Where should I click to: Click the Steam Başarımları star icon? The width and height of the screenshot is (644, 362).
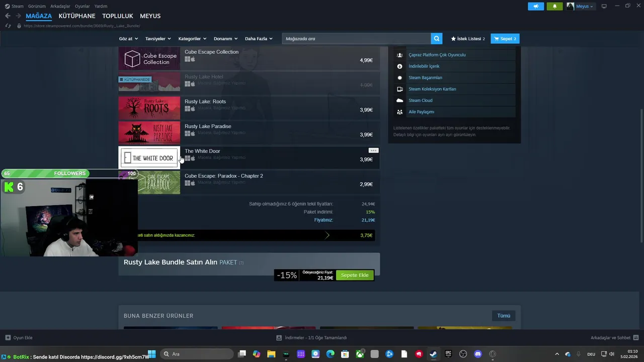coord(399,78)
